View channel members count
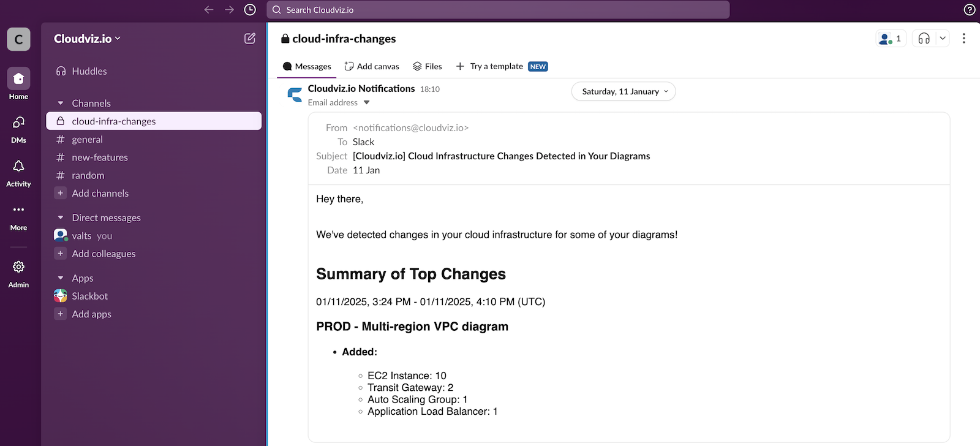 (891, 39)
